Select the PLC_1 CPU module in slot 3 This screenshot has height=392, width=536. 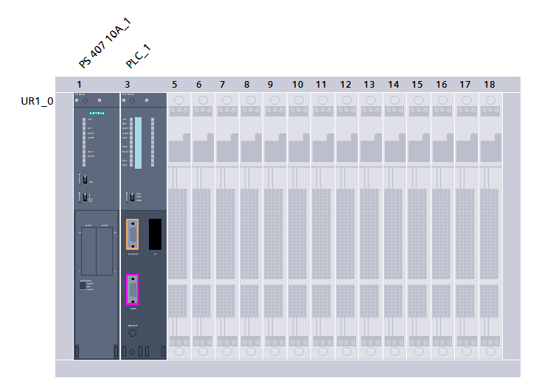coord(144,226)
